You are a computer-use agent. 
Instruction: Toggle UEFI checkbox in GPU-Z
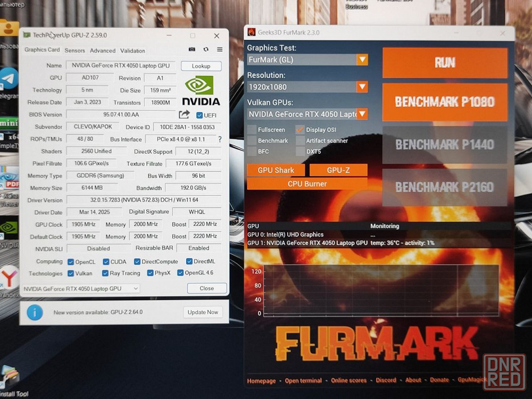(199, 115)
